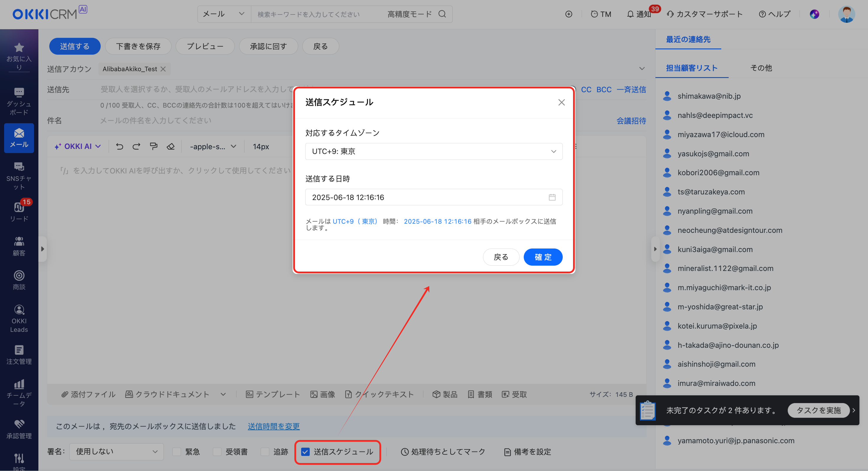Click the search magnifier icon
The height and width of the screenshot is (471, 868).
point(442,14)
